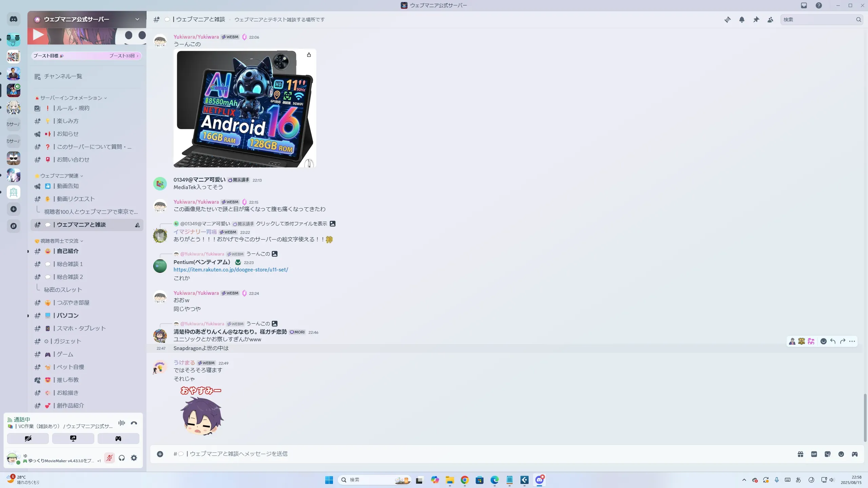Toggle headphone deafen button
The image size is (868, 488).
click(122, 458)
